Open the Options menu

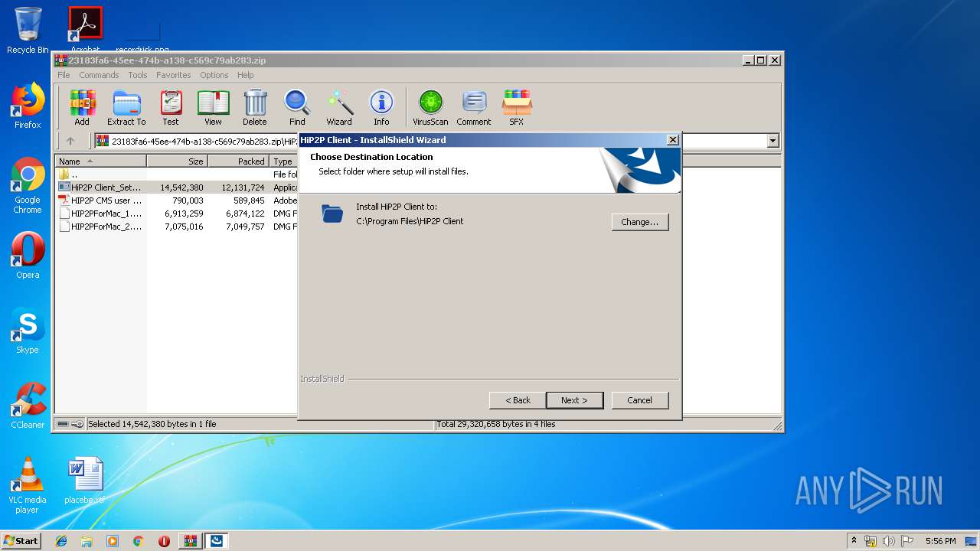pos(214,75)
